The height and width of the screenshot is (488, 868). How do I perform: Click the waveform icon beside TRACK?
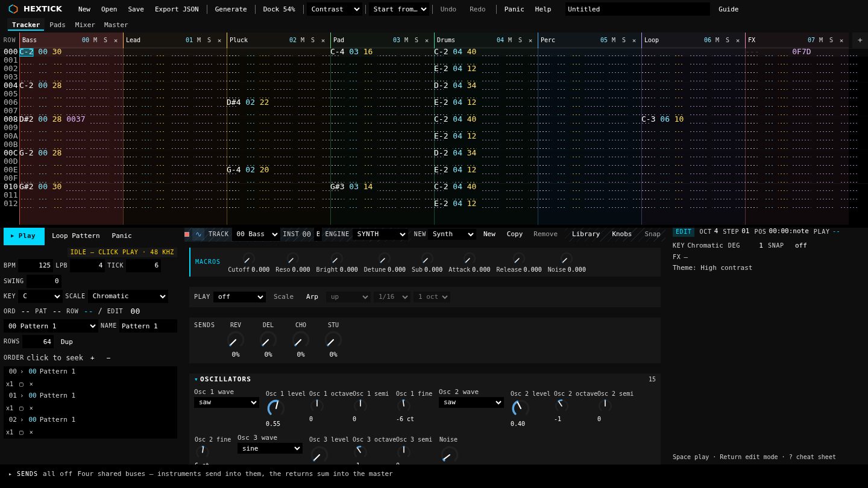(198, 234)
